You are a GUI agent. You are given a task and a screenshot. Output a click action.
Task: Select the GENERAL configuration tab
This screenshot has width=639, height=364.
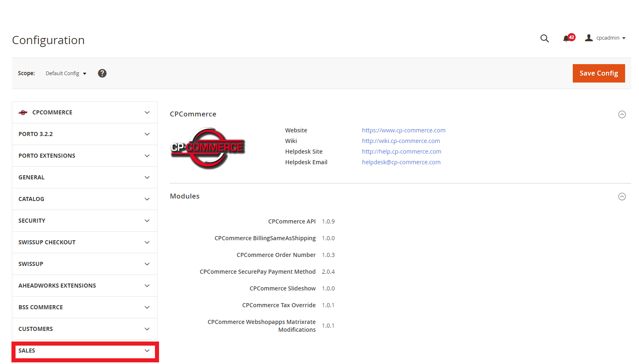tap(85, 177)
